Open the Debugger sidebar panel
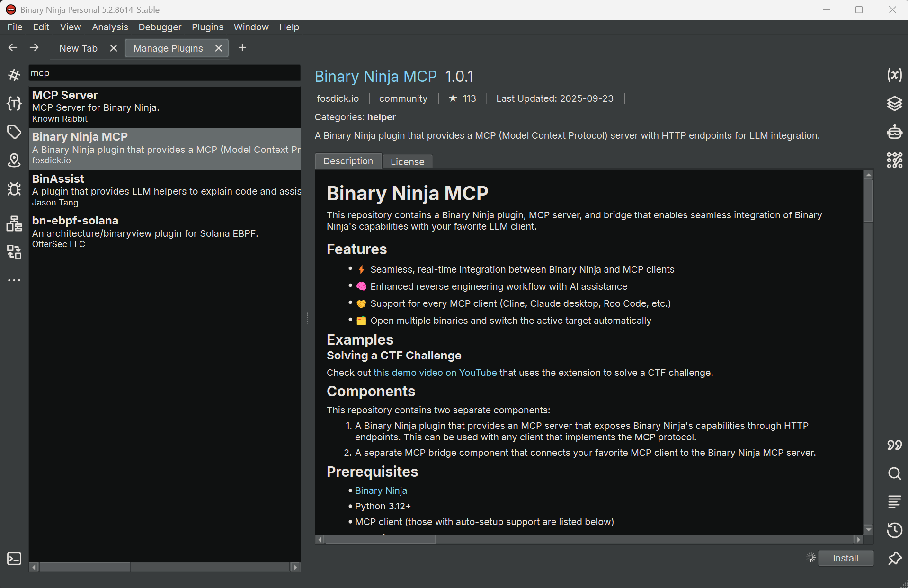This screenshot has width=908, height=588. coord(14,188)
